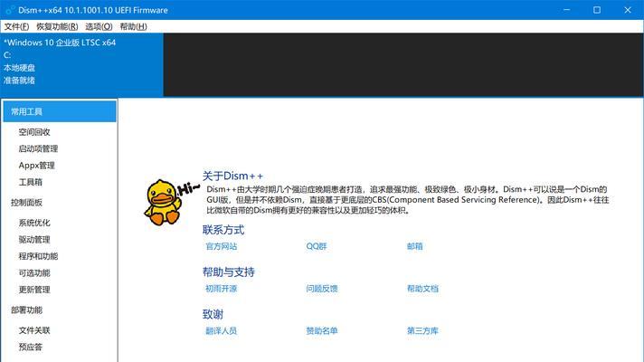Open 文件关联 in the sidebar

click(x=34, y=330)
